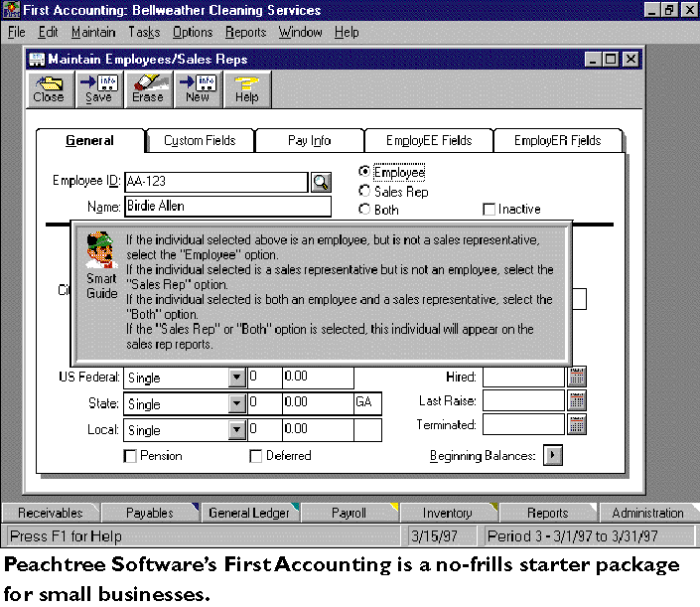The image size is (700, 607).
Task: Open the Inventory navigation tab
Action: (x=448, y=513)
